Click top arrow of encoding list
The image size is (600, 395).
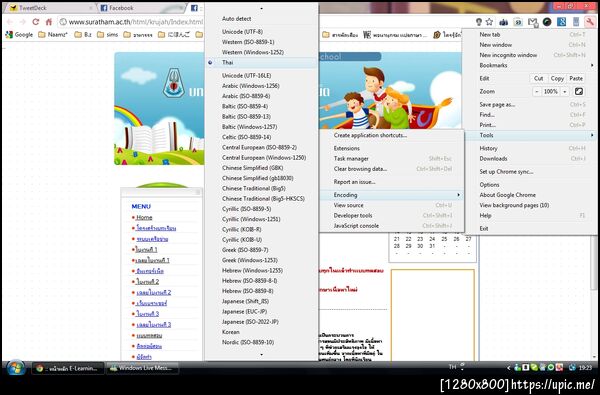(262, 8)
